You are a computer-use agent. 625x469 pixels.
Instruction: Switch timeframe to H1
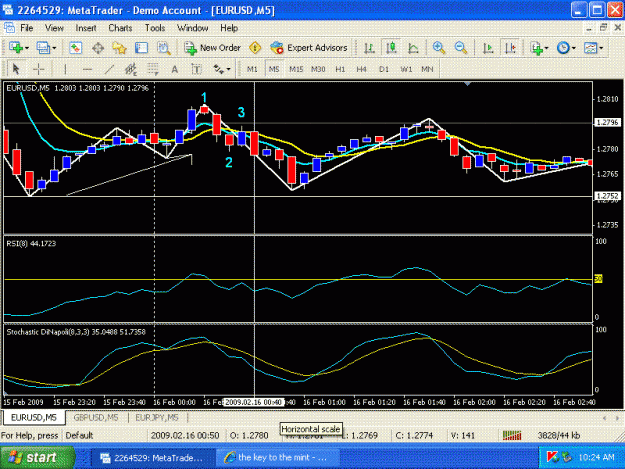[340, 69]
